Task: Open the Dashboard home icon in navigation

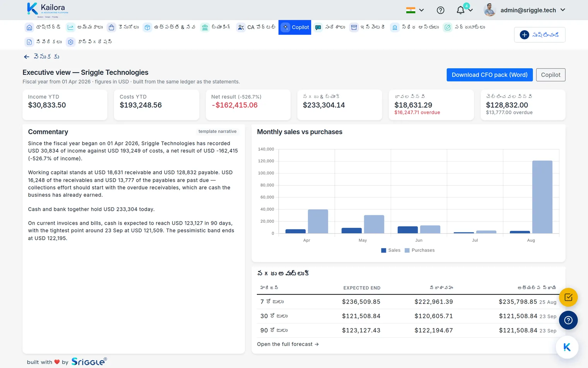Action: coord(29,28)
